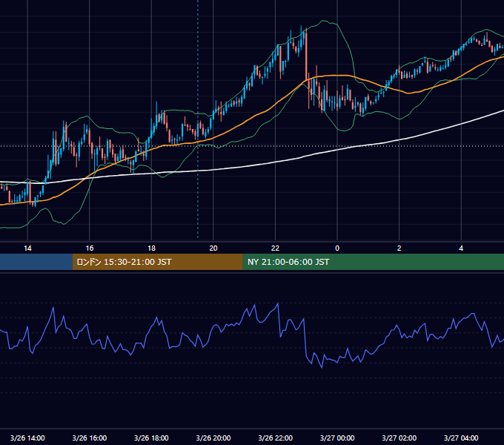Click the 3/26 14:00 date label
Image resolution: width=504 pixels, height=445 pixels.
[27, 438]
